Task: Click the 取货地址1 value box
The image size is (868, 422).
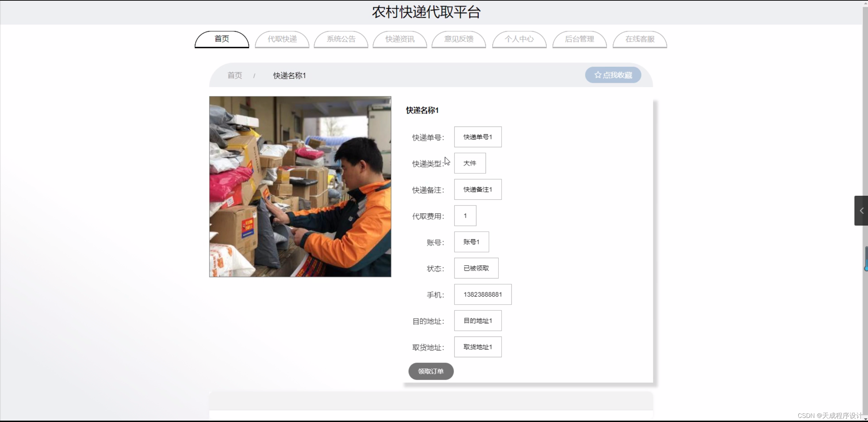Action: 478,347
